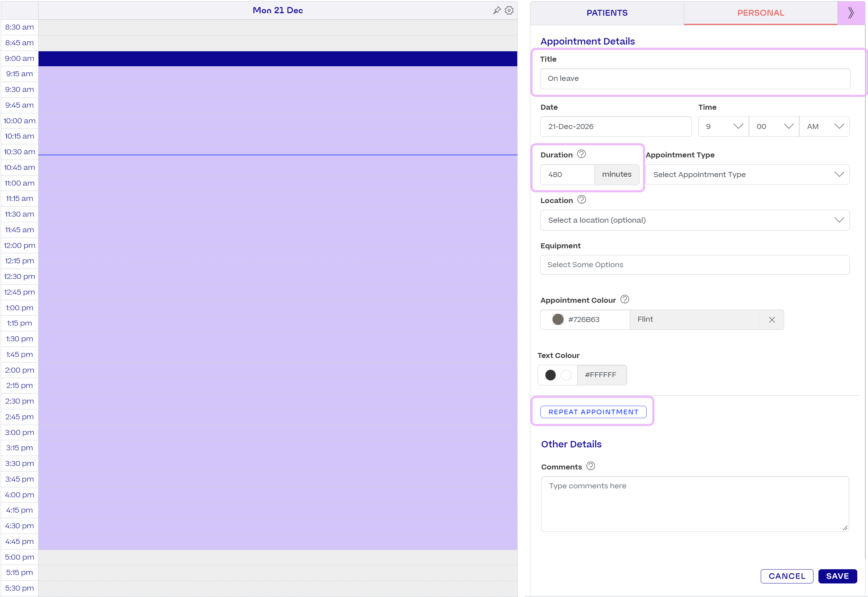Click the 10:30 am time slot label
This screenshot has width=868, height=597.
tap(20, 152)
